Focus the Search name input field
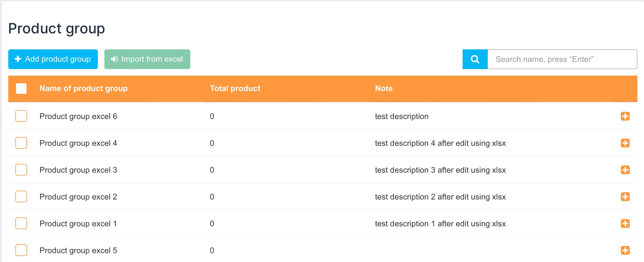644x262 pixels. point(562,59)
